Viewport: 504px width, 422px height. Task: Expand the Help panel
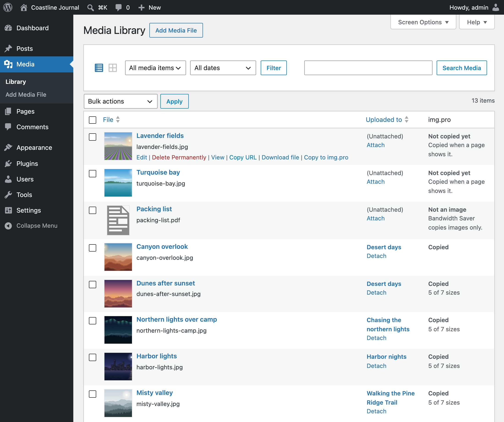pos(477,22)
